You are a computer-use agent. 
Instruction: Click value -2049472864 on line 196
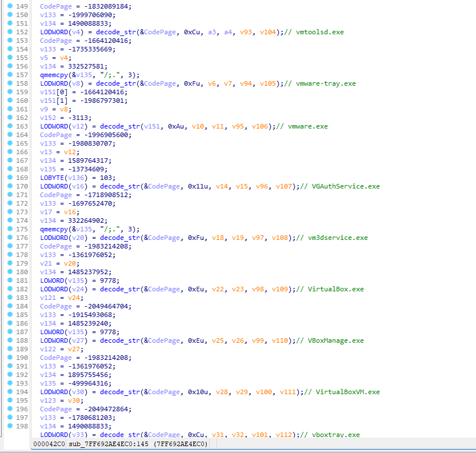106,409
